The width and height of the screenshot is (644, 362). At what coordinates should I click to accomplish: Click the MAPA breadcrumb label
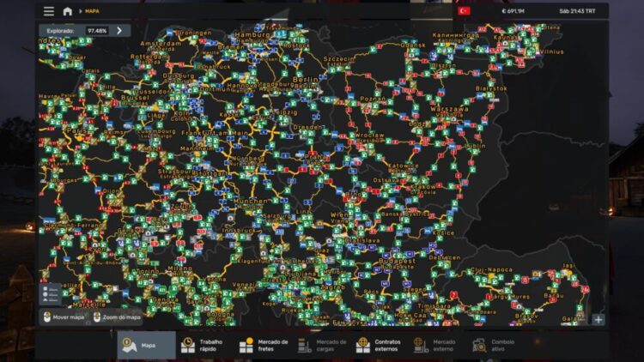point(92,11)
